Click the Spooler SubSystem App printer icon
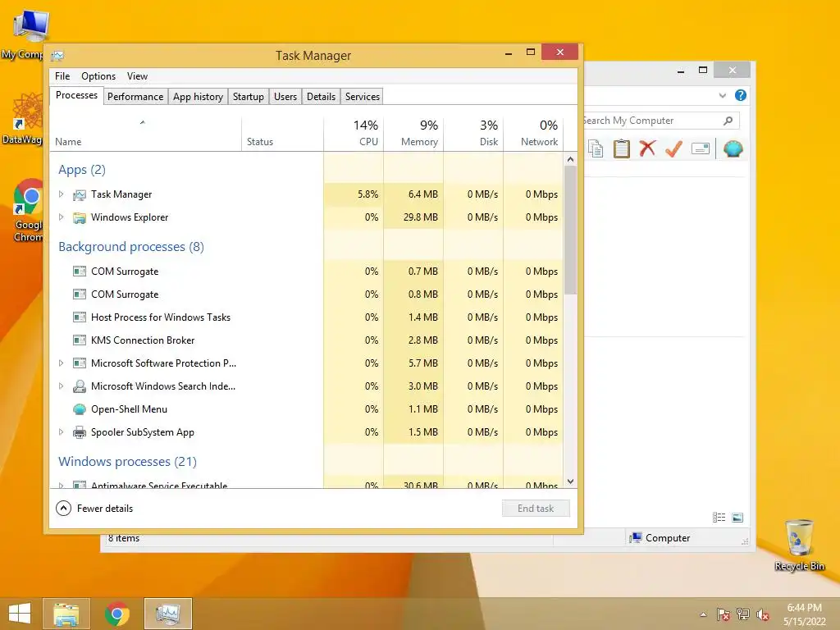The image size is (840, 630). click(80, 432)
